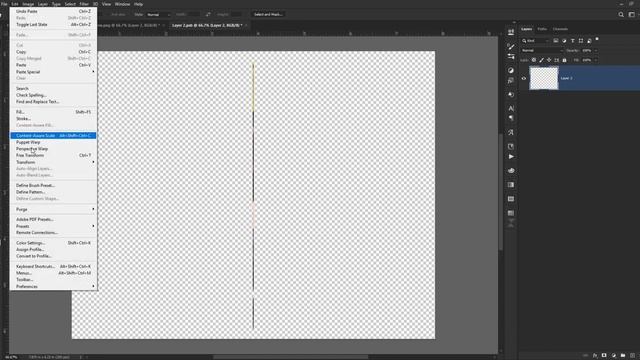
Task: Open the Window menu in menu bar
Action: point(122,4)
